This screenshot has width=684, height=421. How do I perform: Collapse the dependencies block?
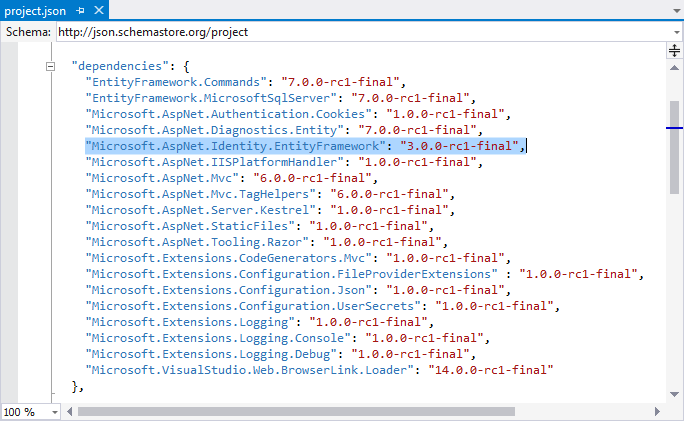51,66
